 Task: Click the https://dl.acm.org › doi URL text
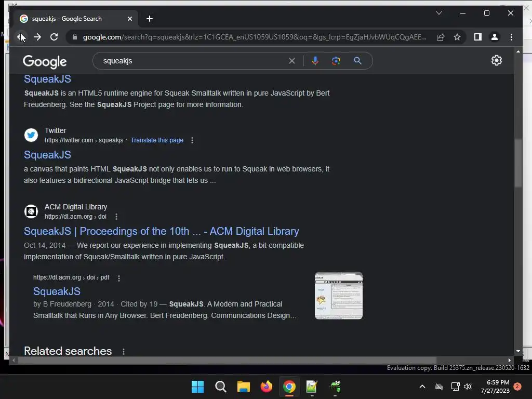point(75,217)
